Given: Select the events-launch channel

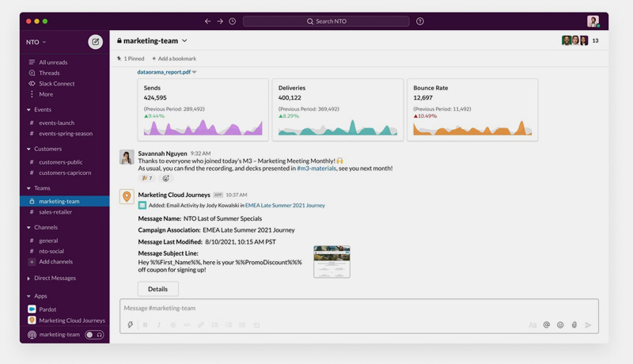Looking at the screenshot, I should click(56, 123).
